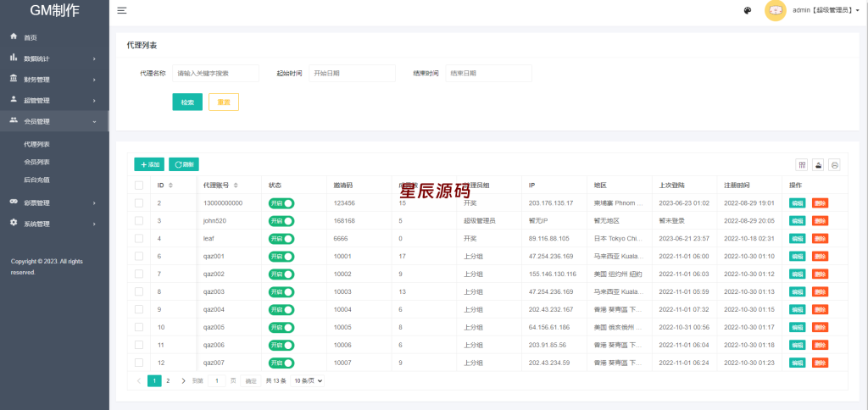Click the 刷新 refresh button
The height and width of the screenshot is (410, 868).
tap(184, 164)
